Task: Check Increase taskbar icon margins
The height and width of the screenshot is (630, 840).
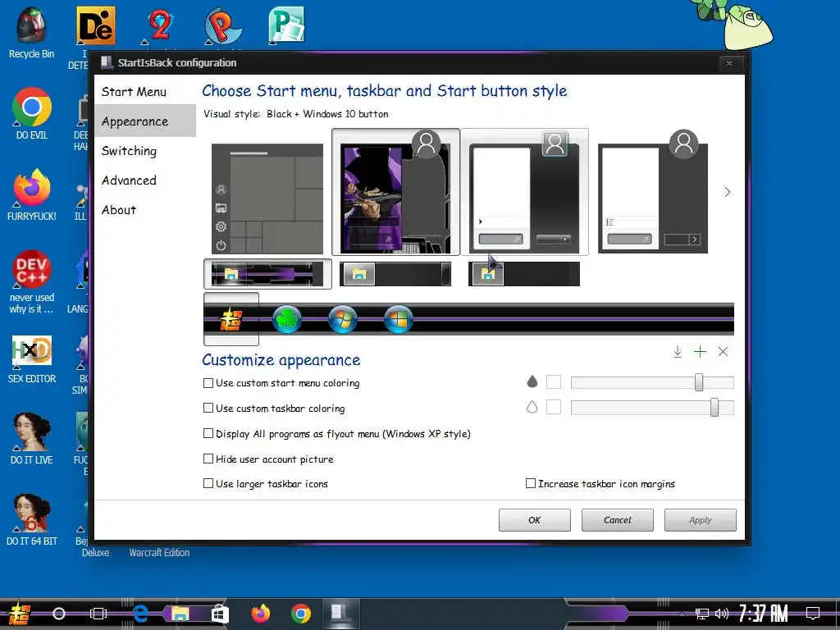Action: [x=600, y=484]
